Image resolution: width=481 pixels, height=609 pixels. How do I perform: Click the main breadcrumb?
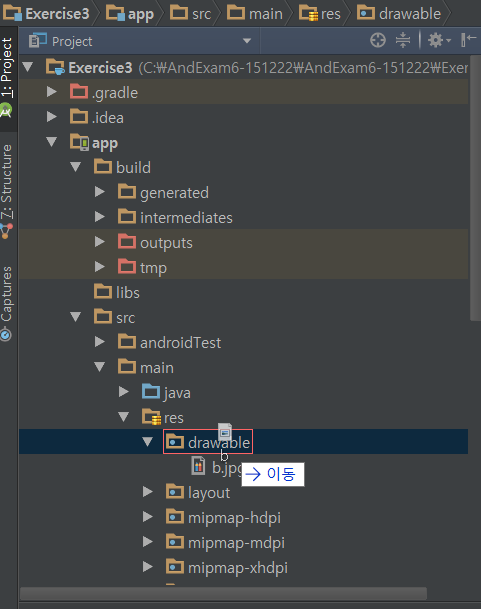[255, 14]
